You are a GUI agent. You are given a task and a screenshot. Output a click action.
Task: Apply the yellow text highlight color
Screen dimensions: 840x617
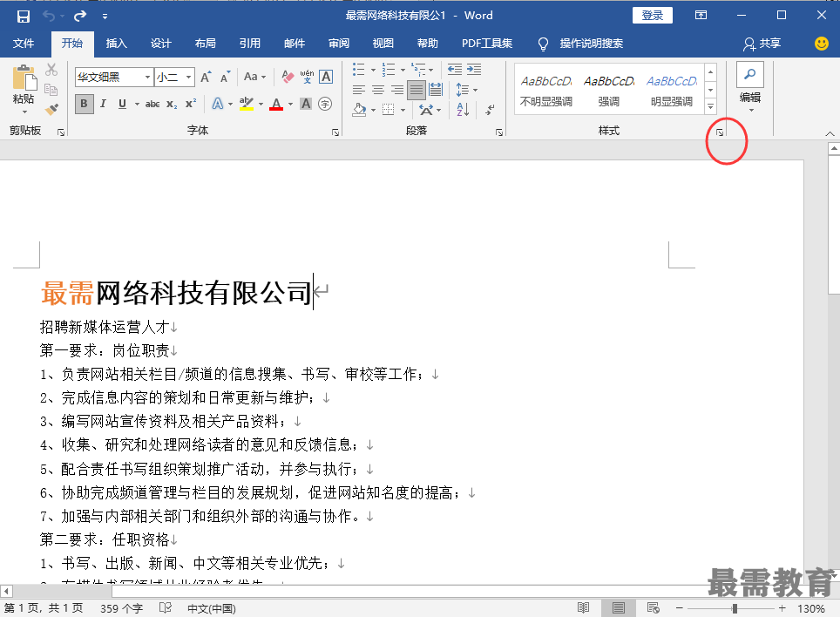click(x=247, y=104)
